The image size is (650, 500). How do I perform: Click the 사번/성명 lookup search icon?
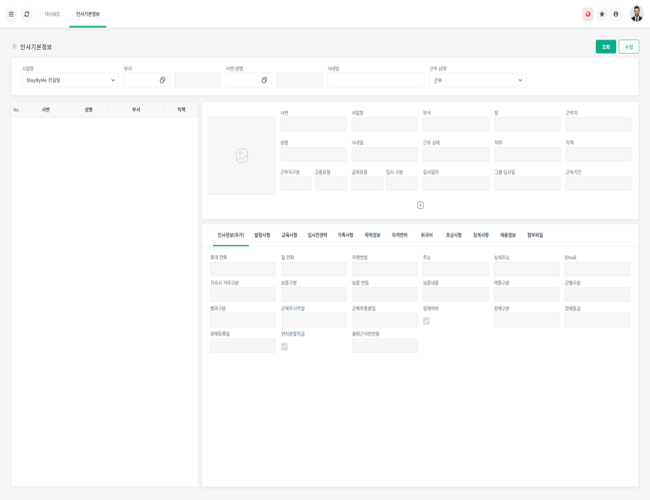tap(265, 80)
